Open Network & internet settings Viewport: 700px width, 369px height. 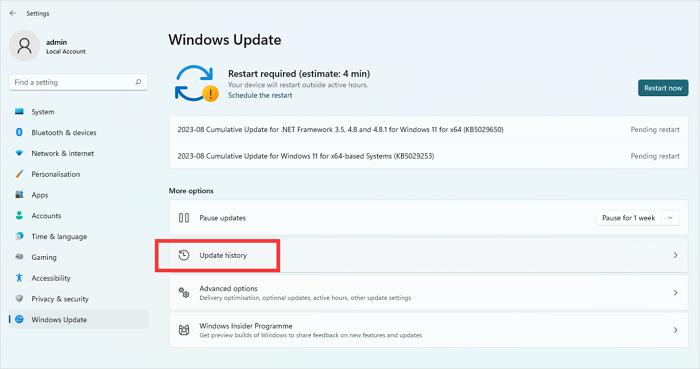pyautogui.click(x=78, y=153)
